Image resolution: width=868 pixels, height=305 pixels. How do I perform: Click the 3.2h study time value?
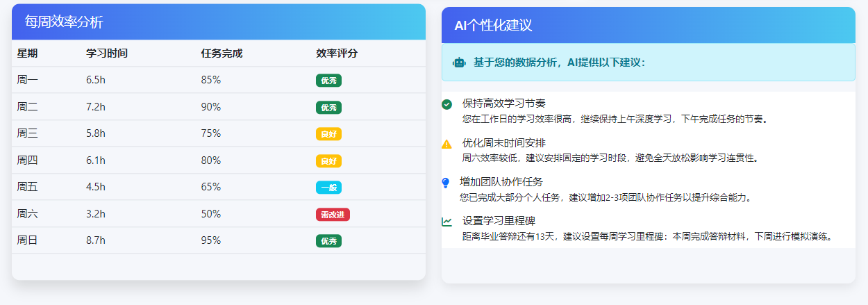pos(96,214)
